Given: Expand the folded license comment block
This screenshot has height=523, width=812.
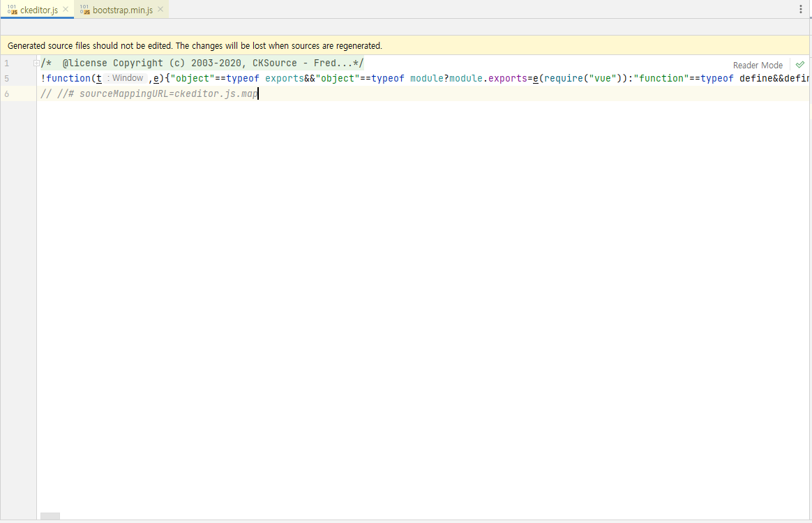Looking at the screenshot, I should click(36, 63).
